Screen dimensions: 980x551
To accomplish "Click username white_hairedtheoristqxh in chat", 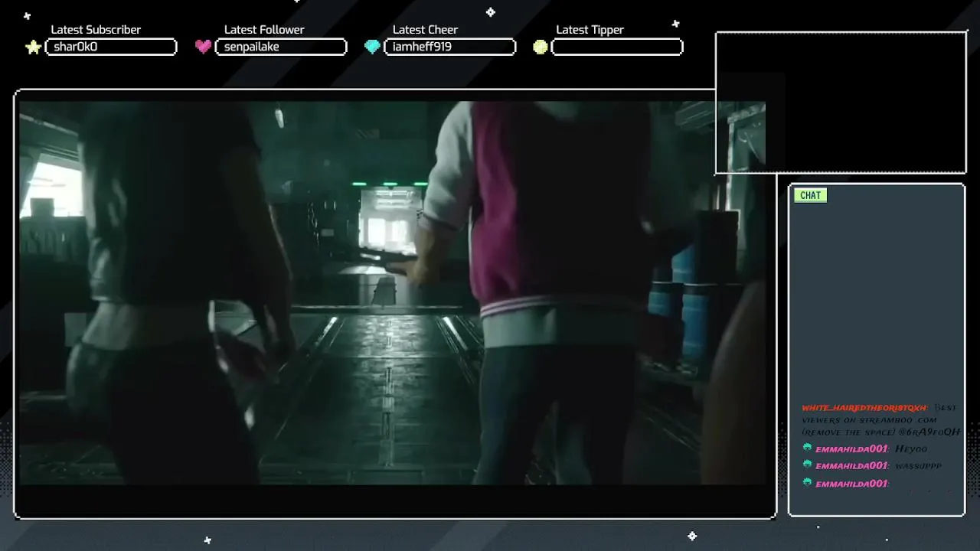I will (x=865, y=408).
